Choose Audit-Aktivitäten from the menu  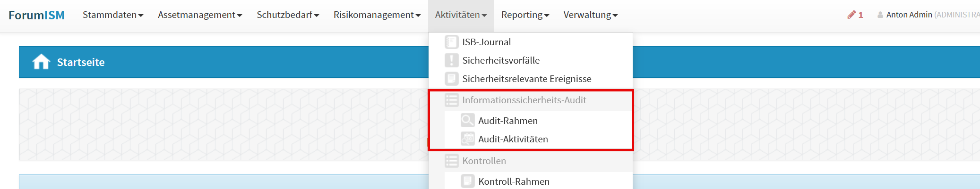(513, 139)
